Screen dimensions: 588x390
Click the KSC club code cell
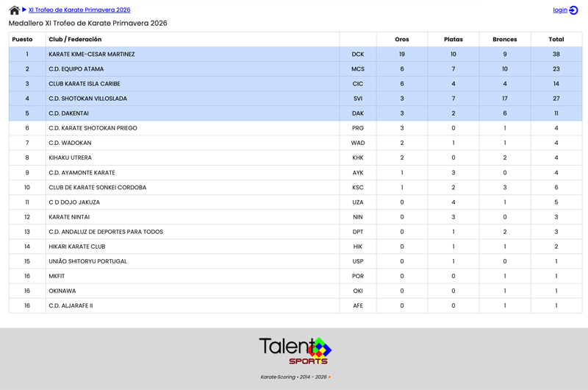357,188
